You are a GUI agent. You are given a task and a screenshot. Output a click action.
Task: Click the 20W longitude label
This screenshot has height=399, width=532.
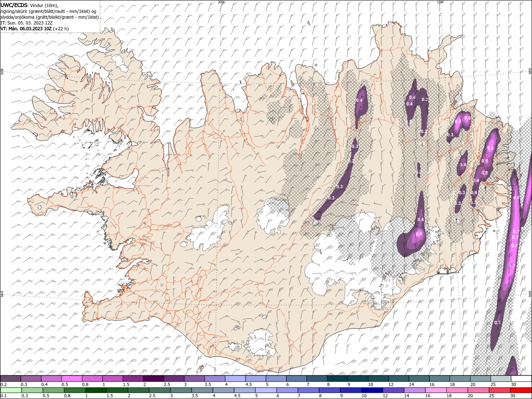pyautogui.click(x=221, y=2)
